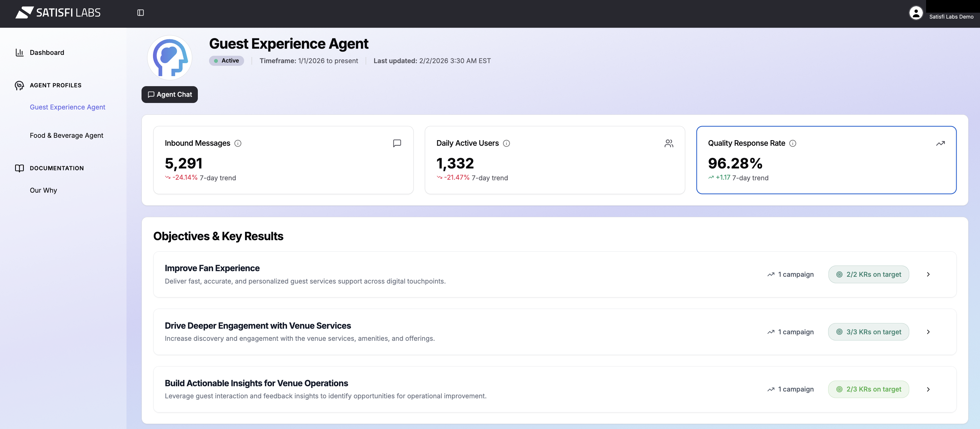Click Daily Active Users info icon
980x429 pixels.
click(x=506, y=143)
